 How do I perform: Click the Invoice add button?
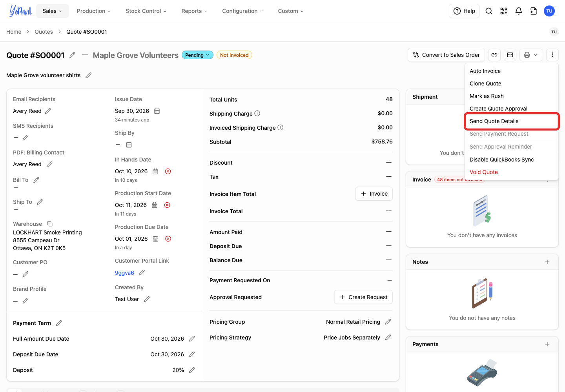tap(374, 194)
